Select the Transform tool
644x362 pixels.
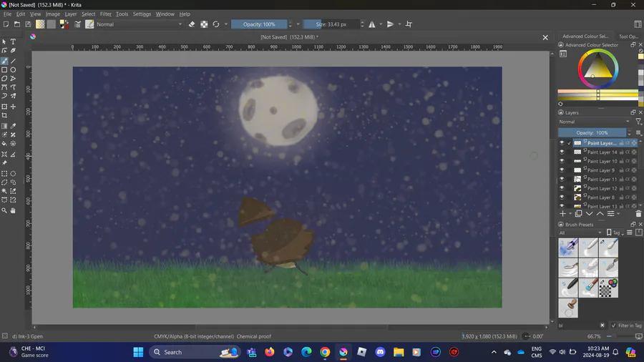point(4,107)
